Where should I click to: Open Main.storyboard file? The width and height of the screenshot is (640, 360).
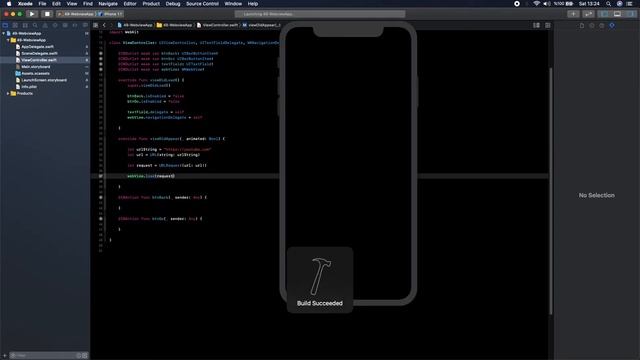pos(36,67)
